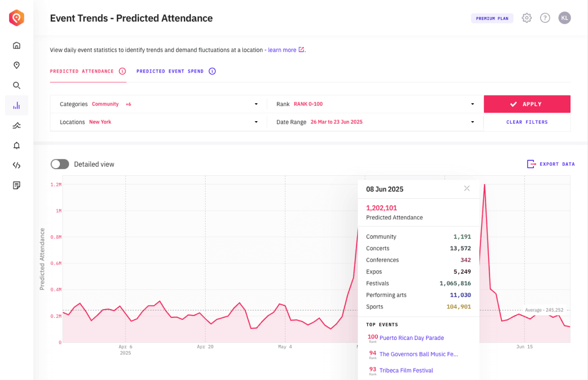This screenshot has height=380, width=588.
Task: Toggle the Detailed view switch
Action: tap(59, 164)
